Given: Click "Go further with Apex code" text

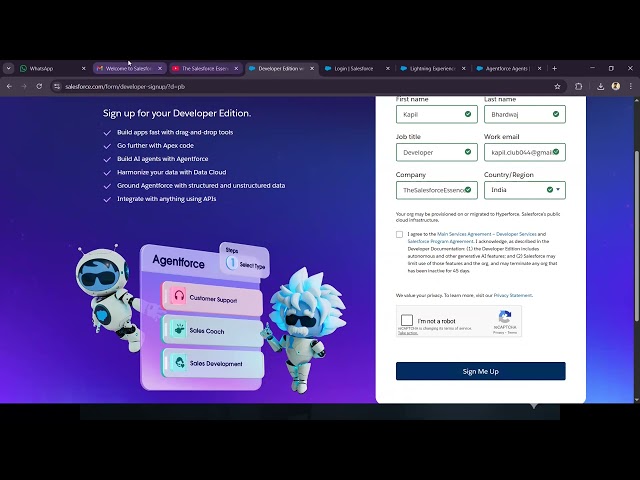Looking at the screenshot, I should [156, 146].
